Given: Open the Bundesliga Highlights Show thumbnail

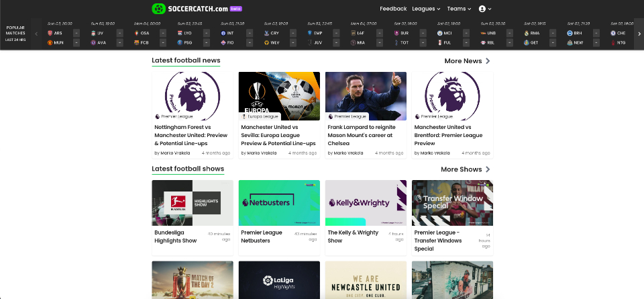Looking at the screenshot, I should [x=193, y=203].
